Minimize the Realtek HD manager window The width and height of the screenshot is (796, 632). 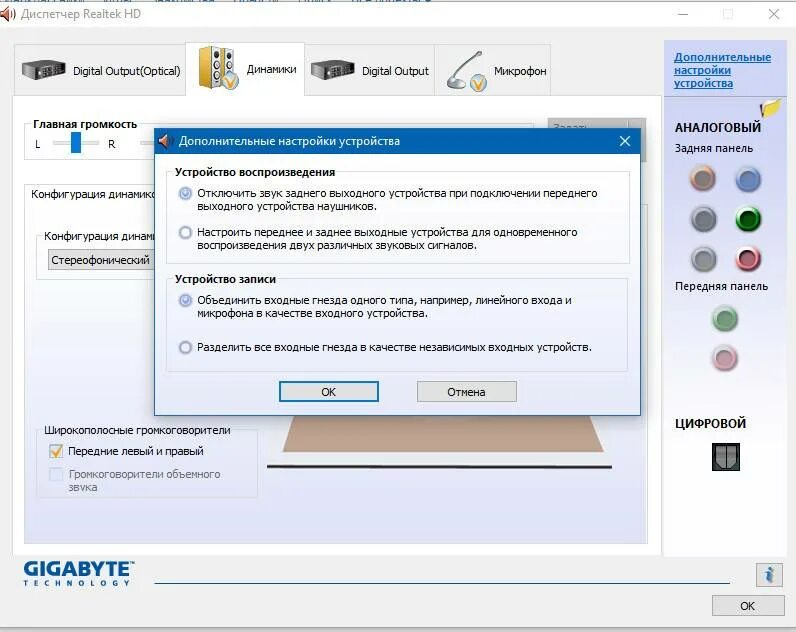pos(683,14)
